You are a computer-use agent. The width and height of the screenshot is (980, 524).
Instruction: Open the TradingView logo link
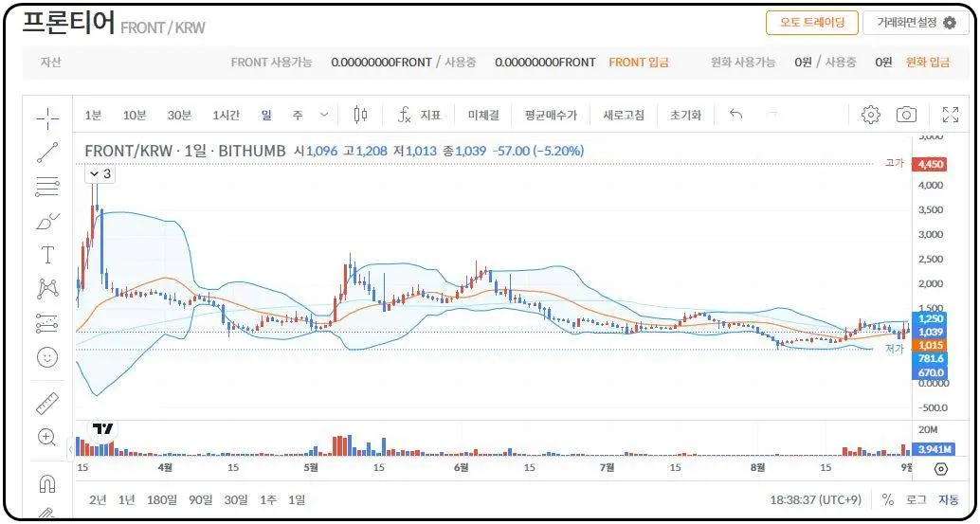pos(103,429)
